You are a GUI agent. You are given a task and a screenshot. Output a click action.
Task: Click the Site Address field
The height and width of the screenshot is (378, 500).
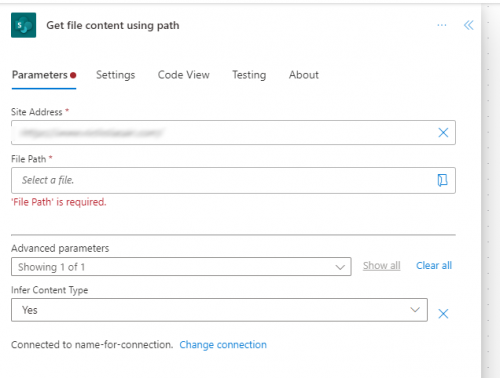(233, 133)
